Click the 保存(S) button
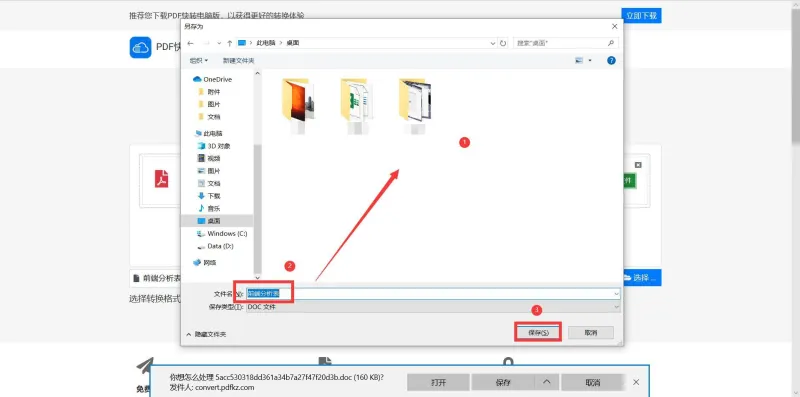 click(538, 332)
